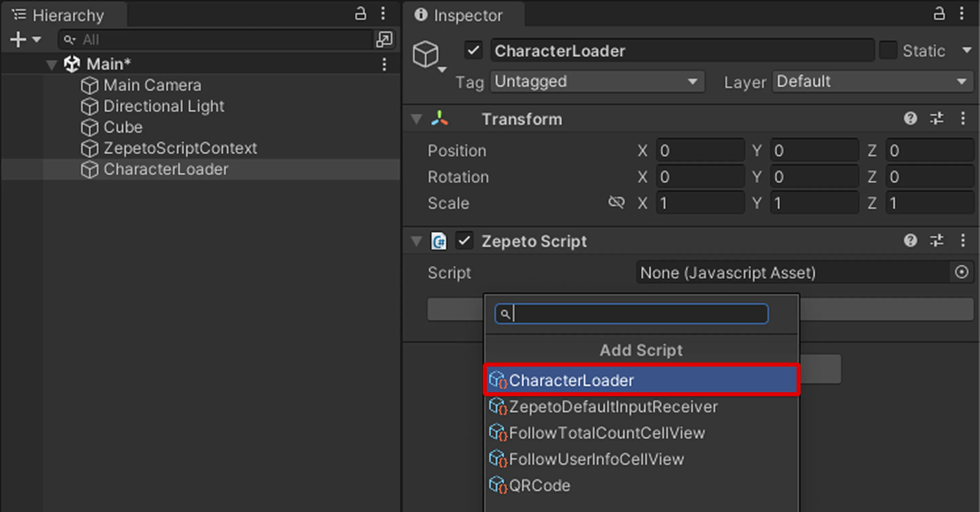Screen dimensions: 980x512
Task: Choose ZepetoDefaultInputReceiver script
Action: click(642, 406)
